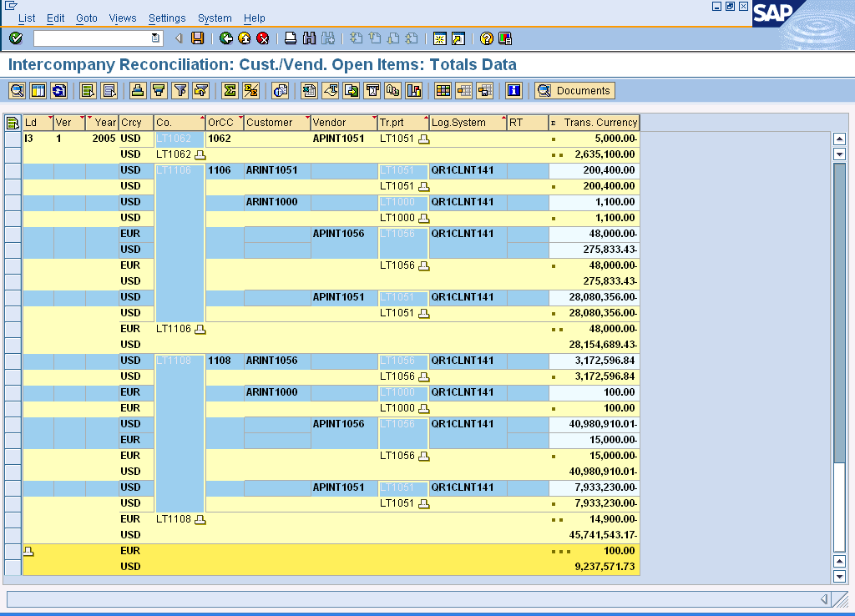Click the green Back arrow icon

(225, 38)
